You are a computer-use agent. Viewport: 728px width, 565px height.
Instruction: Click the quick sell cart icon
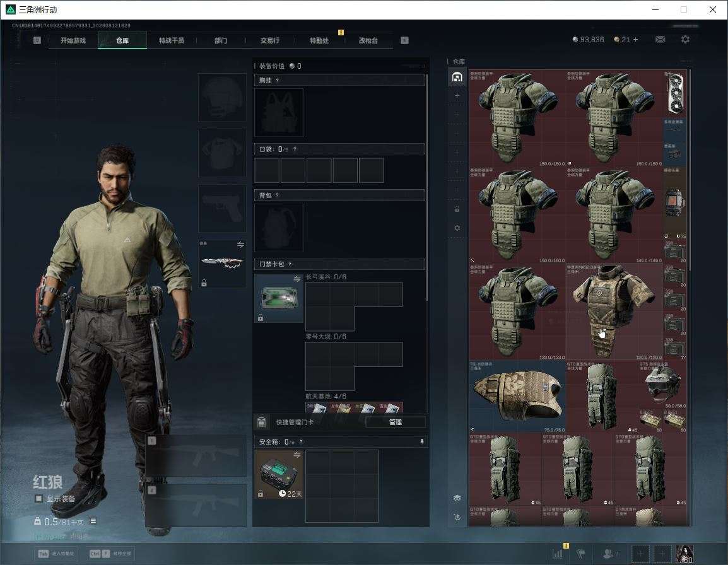pyautogui.click(x=457, y=516)
